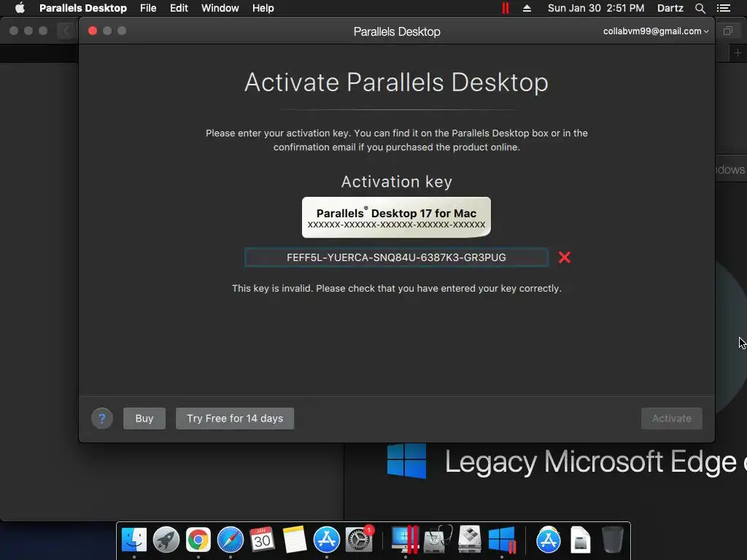The width and height of the screenshot is (747, 560).
Task: Open System Preferences with badge in Dock
Action: click(359, 540)
